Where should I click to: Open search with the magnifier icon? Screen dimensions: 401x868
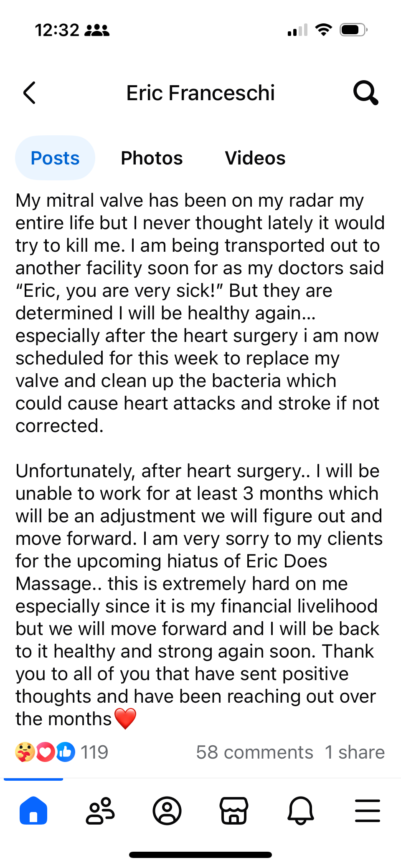click(365, 93)
